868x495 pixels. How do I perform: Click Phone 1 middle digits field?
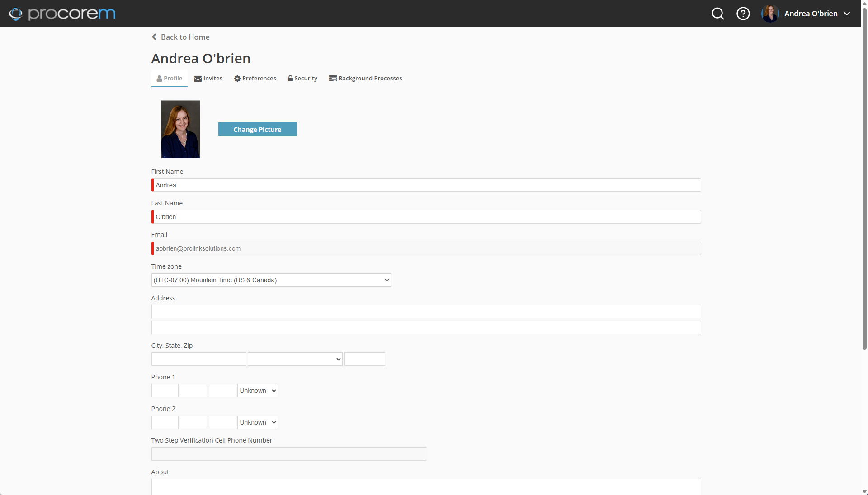[193, 391]
